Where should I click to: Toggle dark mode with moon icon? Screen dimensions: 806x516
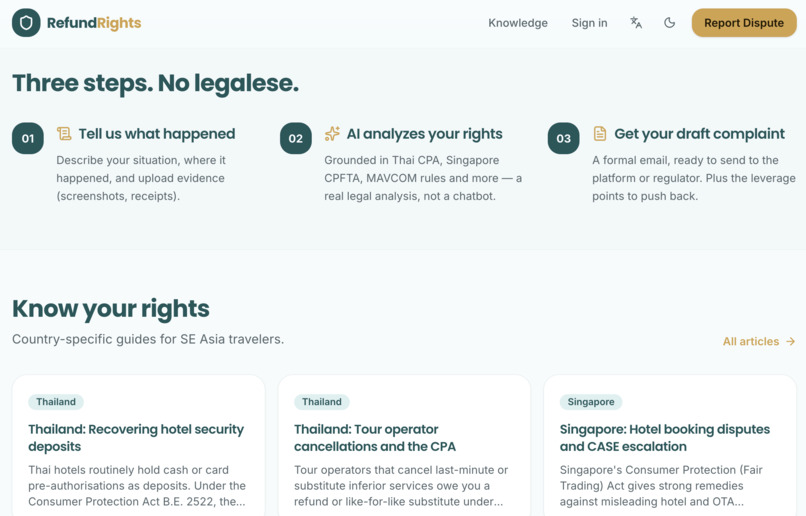[669, 23]
